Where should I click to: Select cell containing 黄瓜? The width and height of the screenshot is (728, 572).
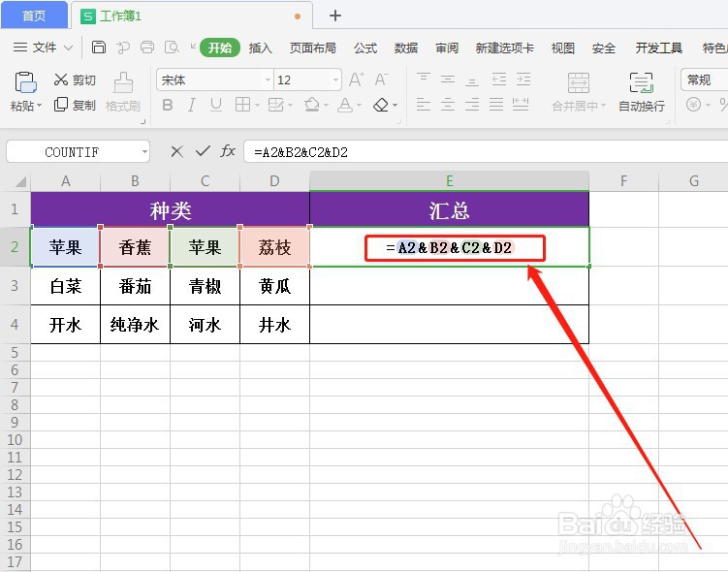pos(275,286)
